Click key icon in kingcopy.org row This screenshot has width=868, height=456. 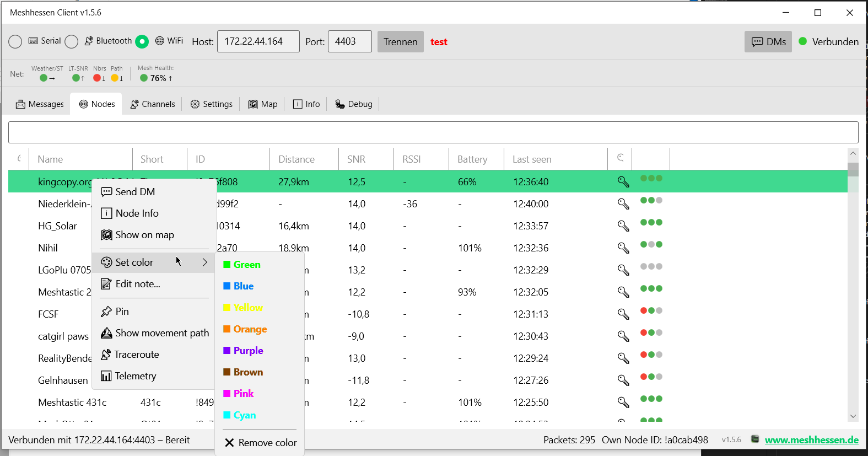(623, 182)
